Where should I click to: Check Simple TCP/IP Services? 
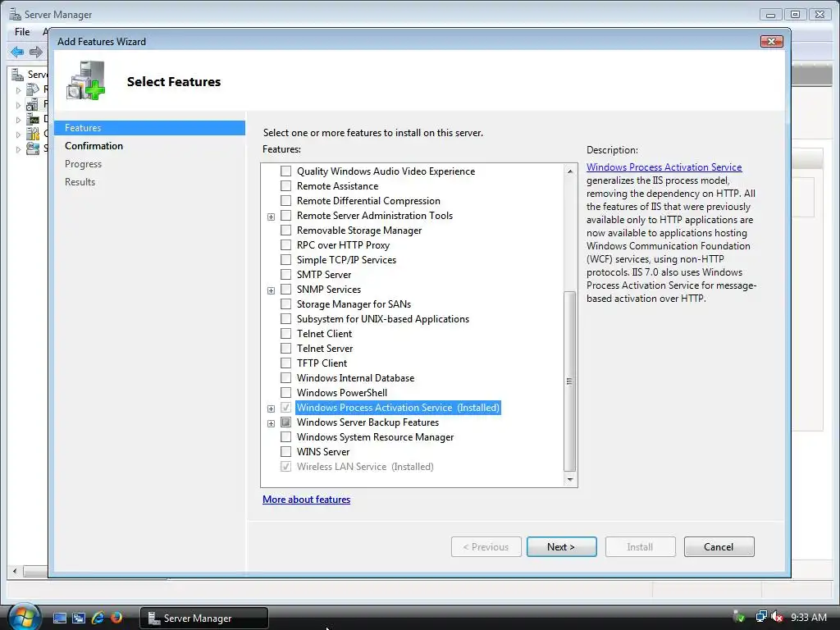point(286,260)
